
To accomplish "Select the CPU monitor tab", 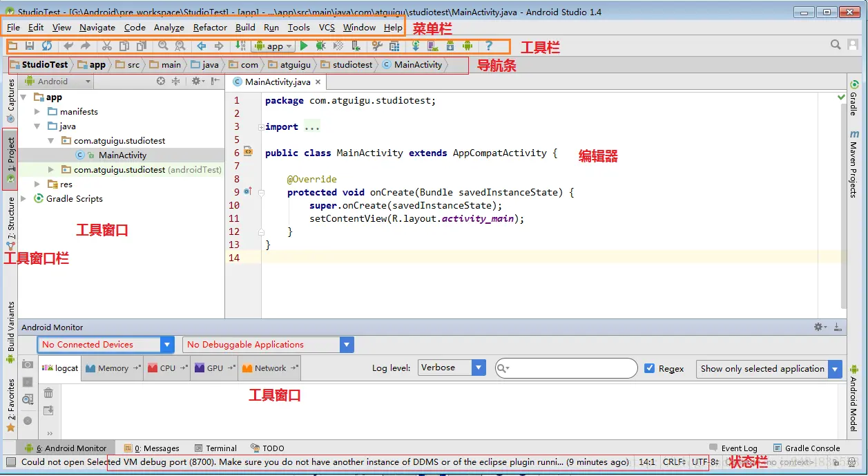I will pos(166,368).
